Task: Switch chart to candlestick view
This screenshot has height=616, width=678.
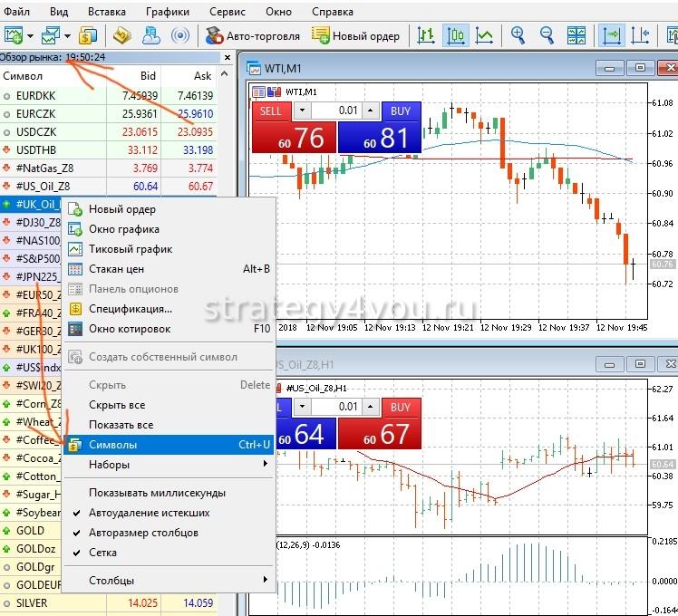Action: pos(456,35)
